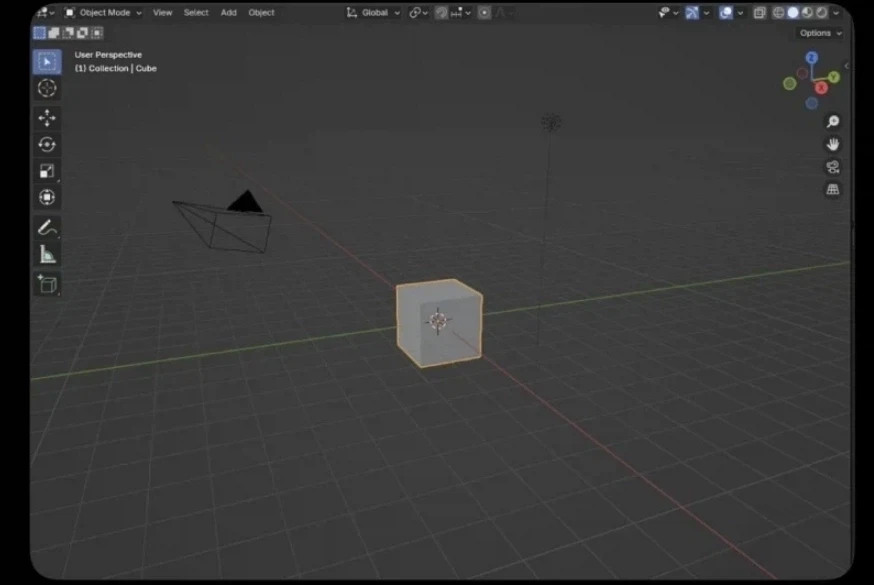Viewport: 874px width, 585px height.
Task: Open the View menu
Action: [162, 12]
